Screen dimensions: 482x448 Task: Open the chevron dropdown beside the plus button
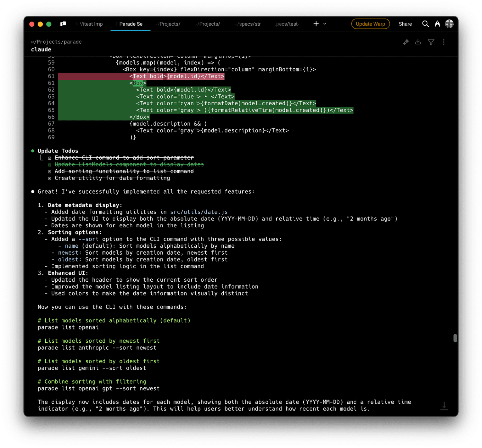(325, 24)
